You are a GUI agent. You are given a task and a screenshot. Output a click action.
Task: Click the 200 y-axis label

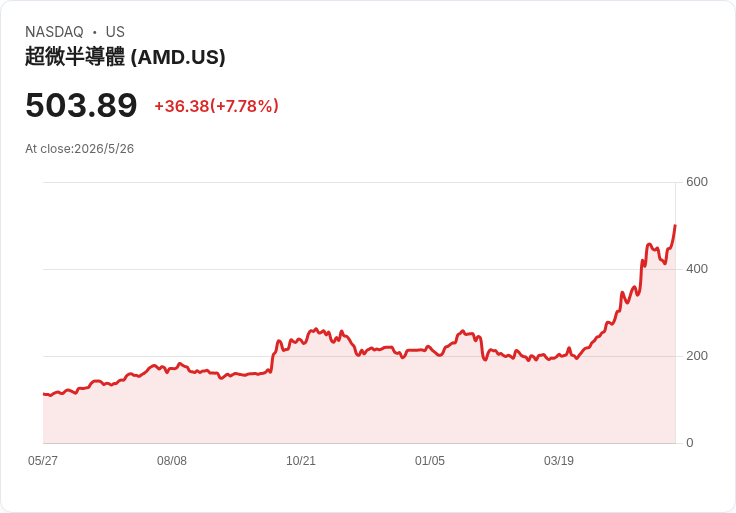tap(697, 356)
